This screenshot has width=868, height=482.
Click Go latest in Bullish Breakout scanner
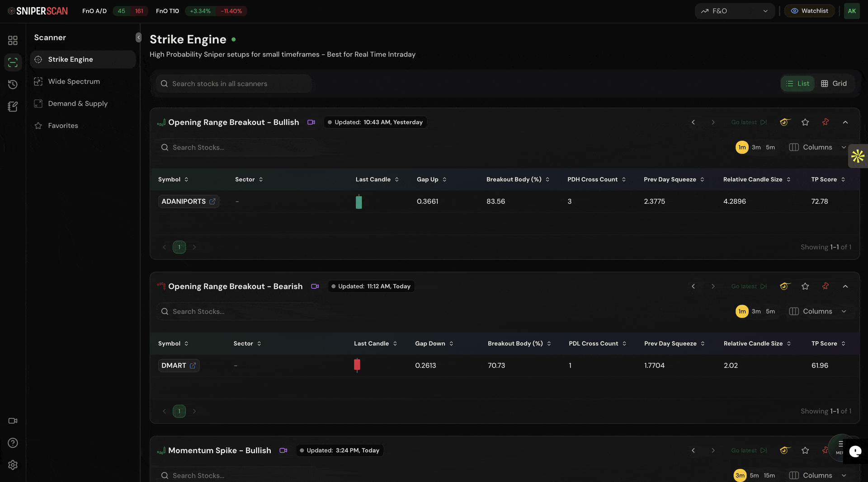[749, 122]
